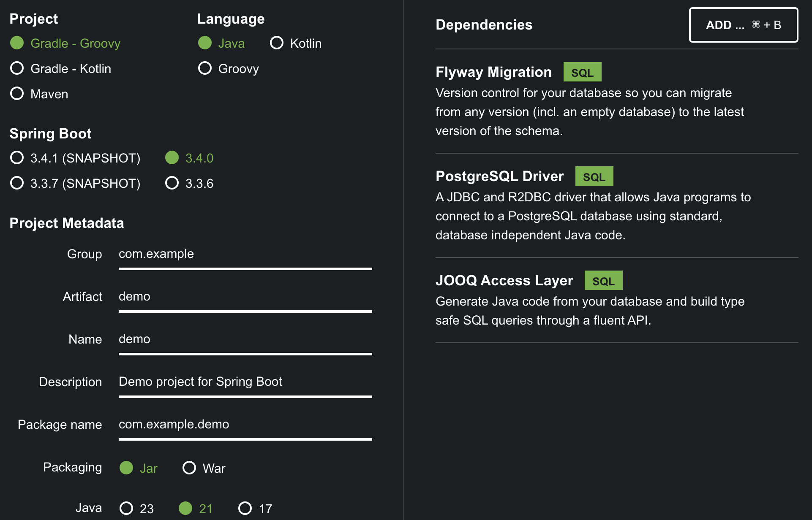The height and width of the screenshot is (520, 812).
Task: Select Java version 21
Action: coord(196,508)
